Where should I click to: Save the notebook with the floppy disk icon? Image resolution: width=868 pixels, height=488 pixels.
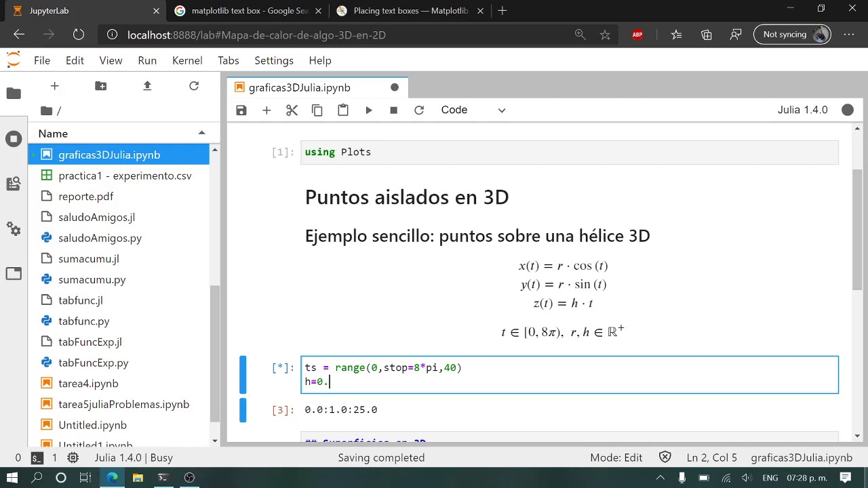coord(241,110)
